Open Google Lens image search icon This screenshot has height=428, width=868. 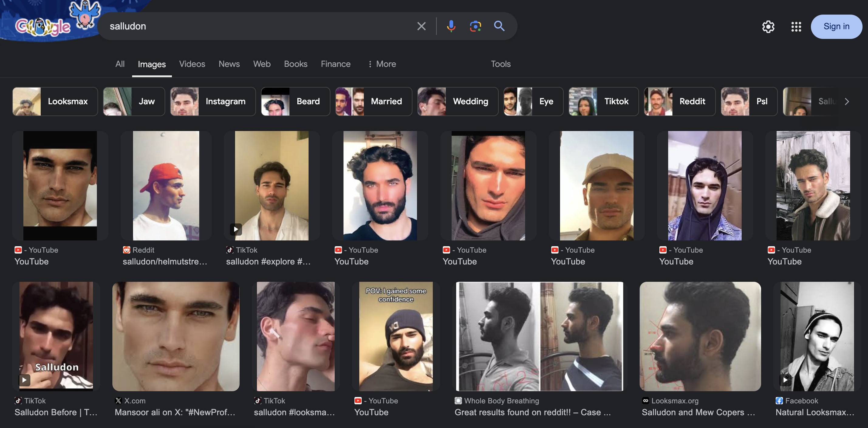pyautogui.click(x=475, y=26)
